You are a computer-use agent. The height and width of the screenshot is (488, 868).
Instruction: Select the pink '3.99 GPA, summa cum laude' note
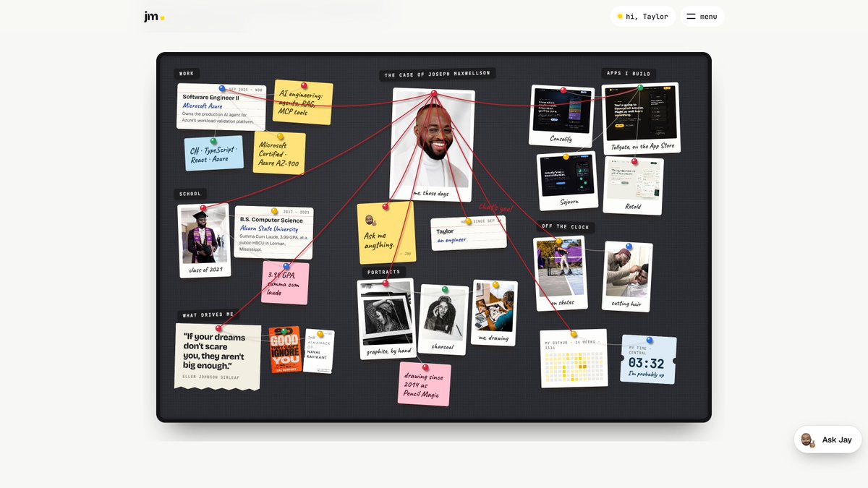285,283
